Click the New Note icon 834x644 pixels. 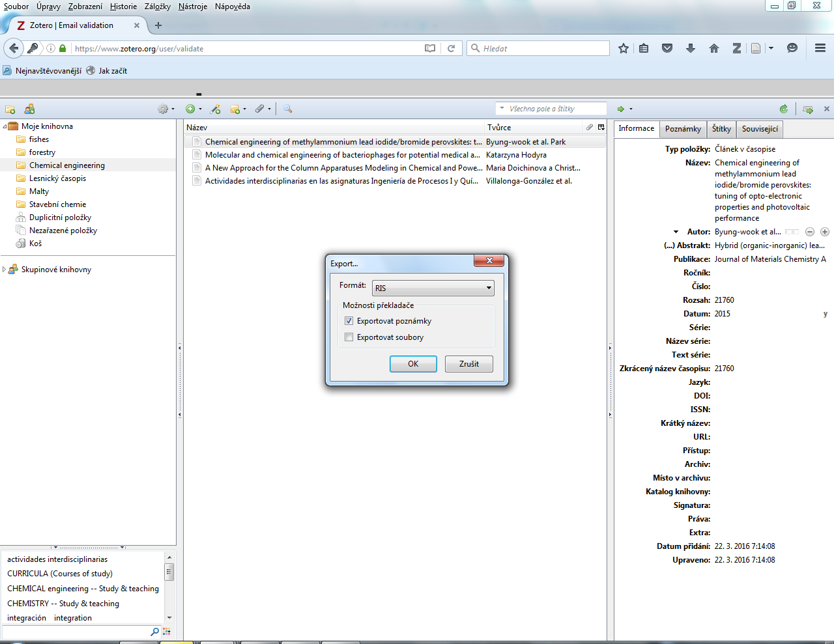click(235, 109)
